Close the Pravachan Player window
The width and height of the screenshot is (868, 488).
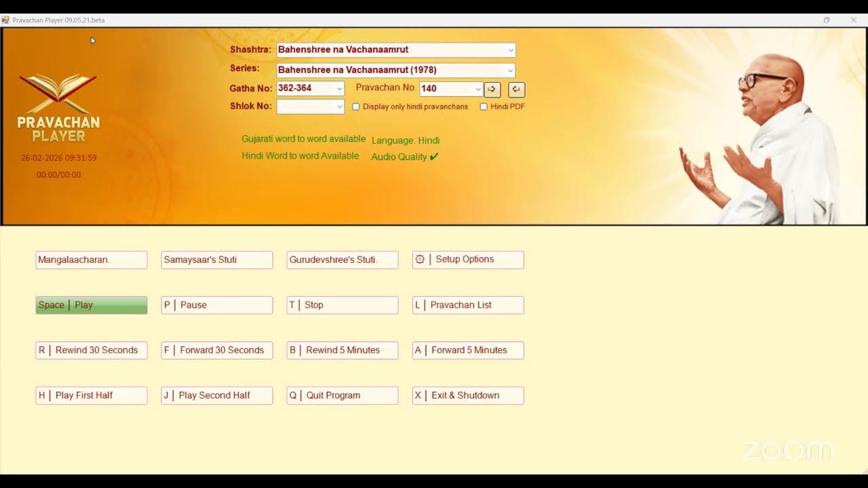tap(854, 20)
